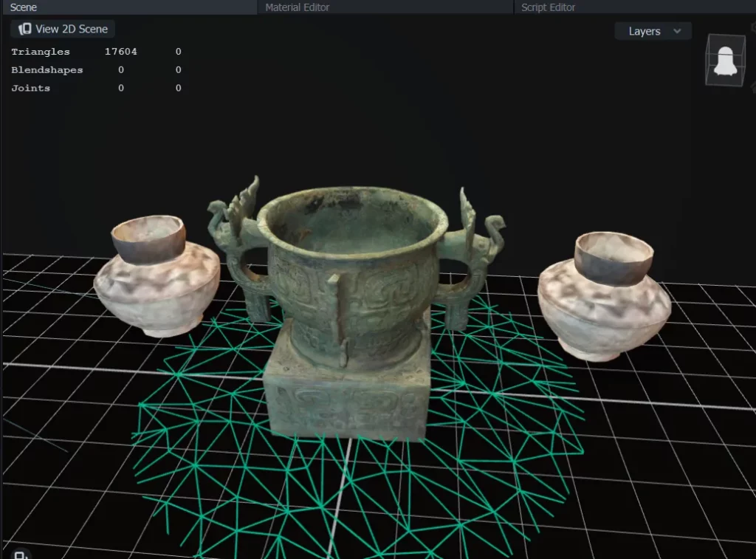This screenshot has width=756, height=559.
Task: Open the Layers dropdown
Action: tap(653, 31)
